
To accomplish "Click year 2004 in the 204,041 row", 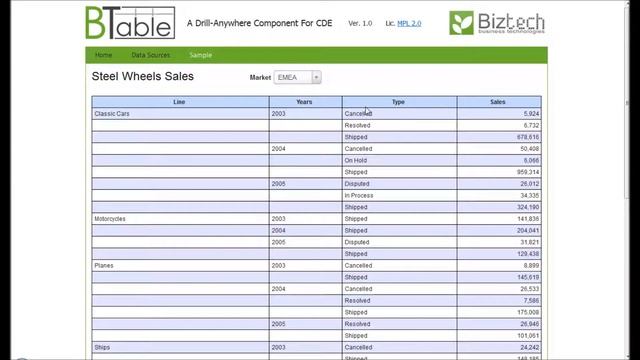I will pos(305,231).
